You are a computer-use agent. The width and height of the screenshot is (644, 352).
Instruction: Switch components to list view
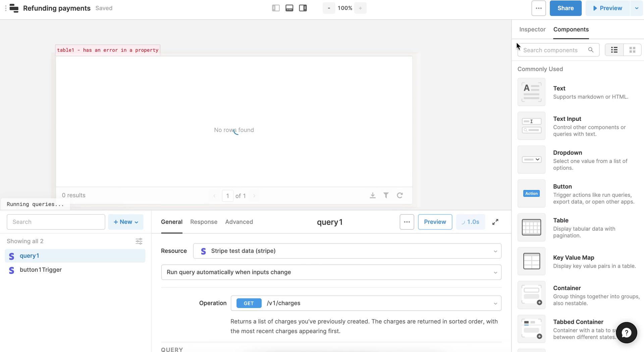[x=614, y=50]
